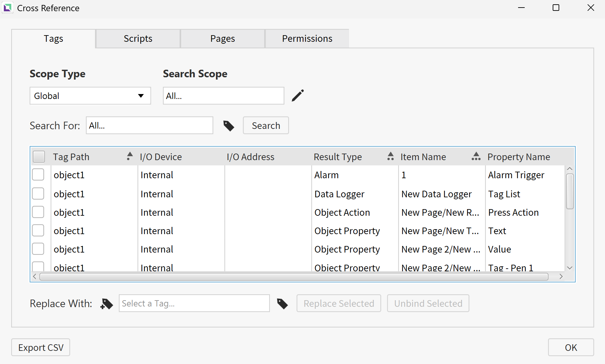Maximize the Cross Reference window
605x364 pixels.
(x=556, y=8)
